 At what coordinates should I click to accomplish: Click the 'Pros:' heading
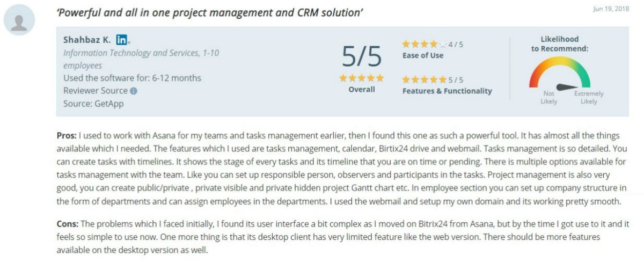pyautogui.click(x=67, y=135)
